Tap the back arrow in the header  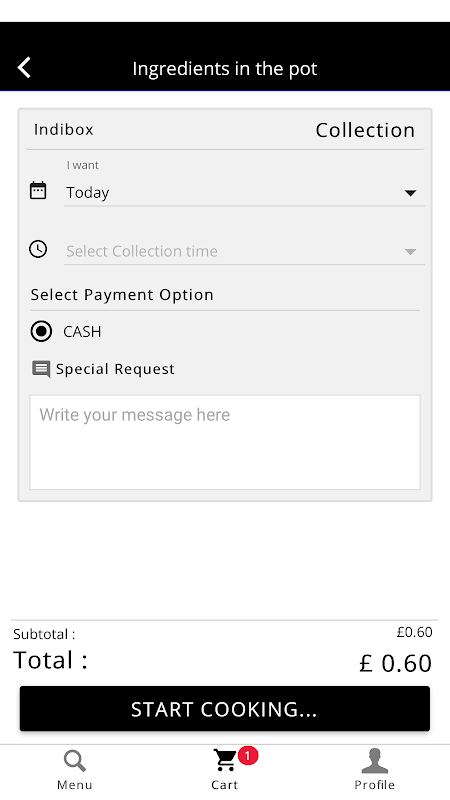coord(24,67)
